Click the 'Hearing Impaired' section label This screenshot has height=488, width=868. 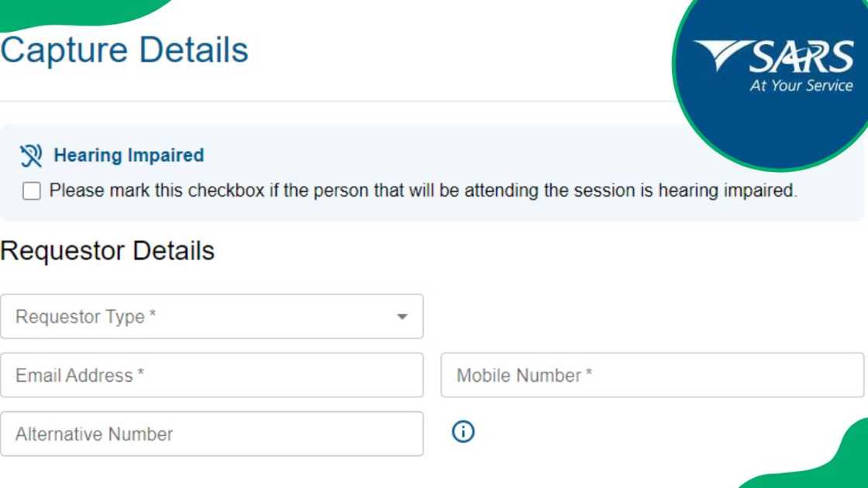pyautogui.click(x=128, y=154)
